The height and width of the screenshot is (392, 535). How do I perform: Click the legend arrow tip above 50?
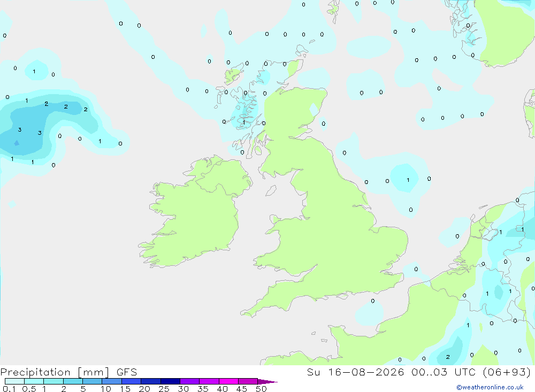point(267,382)
